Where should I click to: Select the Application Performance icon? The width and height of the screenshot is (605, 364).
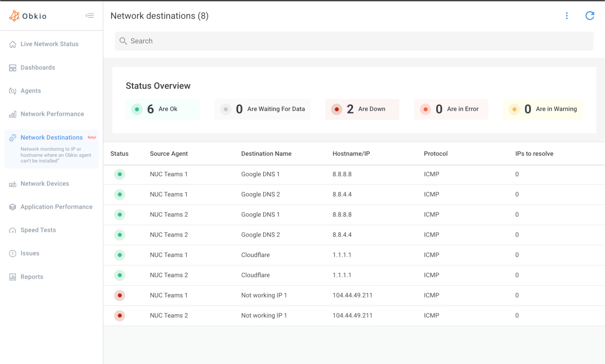[12, 207]
